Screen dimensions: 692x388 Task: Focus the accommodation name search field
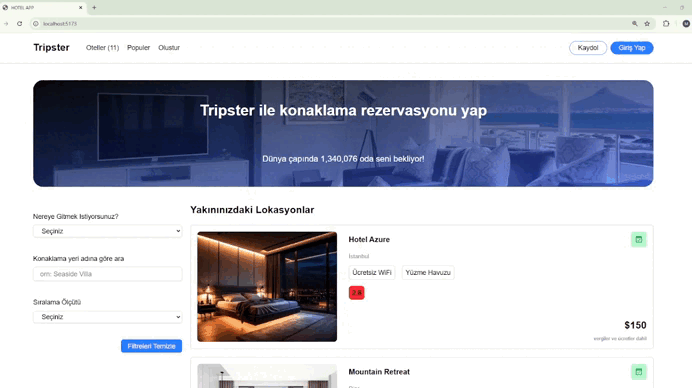click(x=107, y=274)
